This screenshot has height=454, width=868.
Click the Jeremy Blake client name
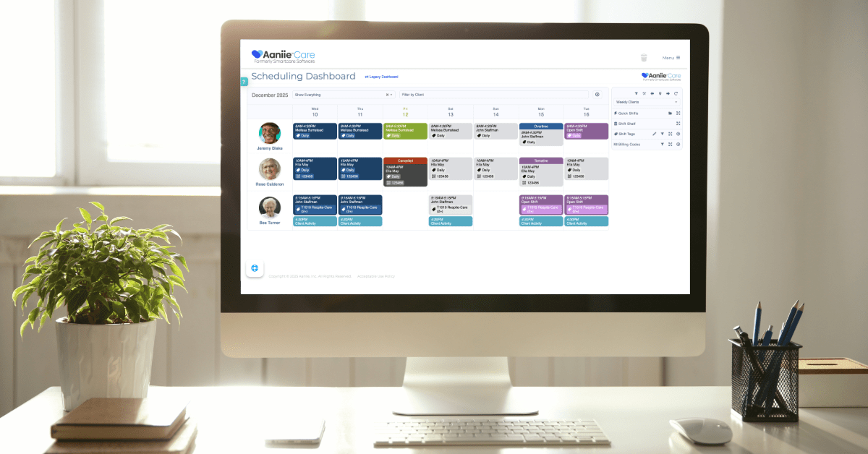(270, 148)
